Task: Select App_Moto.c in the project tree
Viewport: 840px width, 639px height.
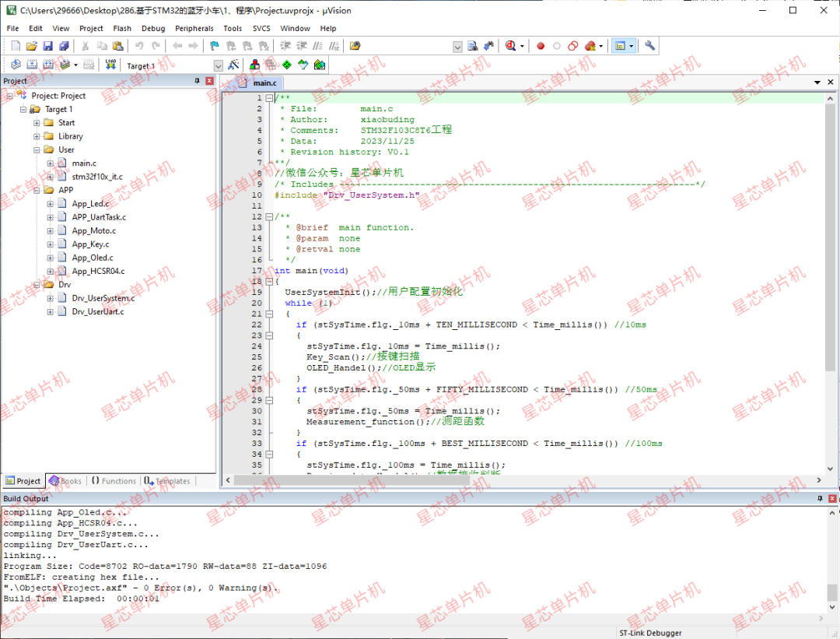Action: coord(93,230)
